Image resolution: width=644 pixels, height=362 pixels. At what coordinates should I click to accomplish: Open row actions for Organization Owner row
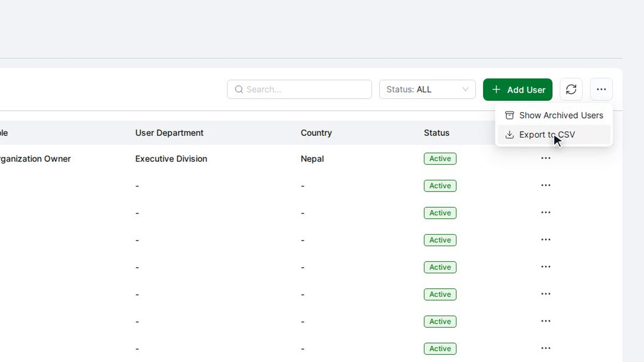click(546, 158)
